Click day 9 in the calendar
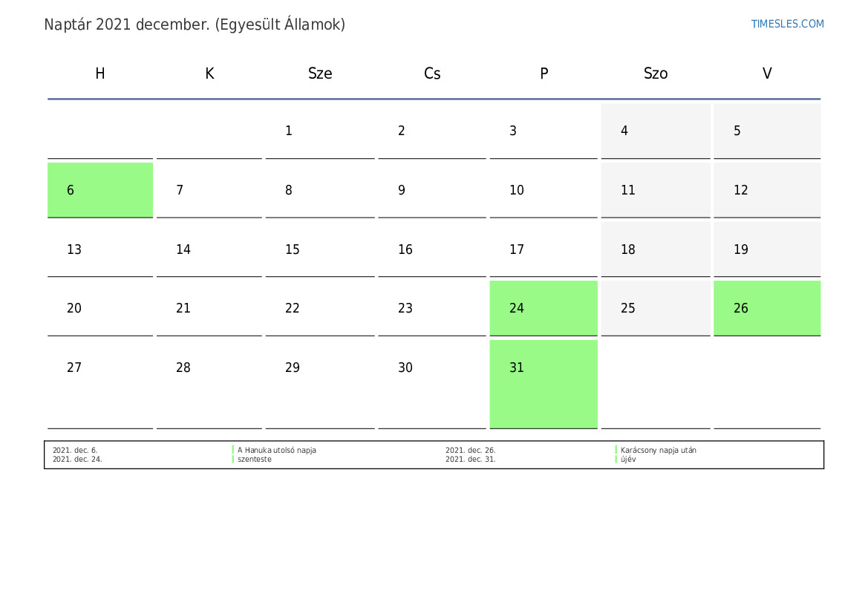The image size is (868, 614). click(x=432, y=190)
